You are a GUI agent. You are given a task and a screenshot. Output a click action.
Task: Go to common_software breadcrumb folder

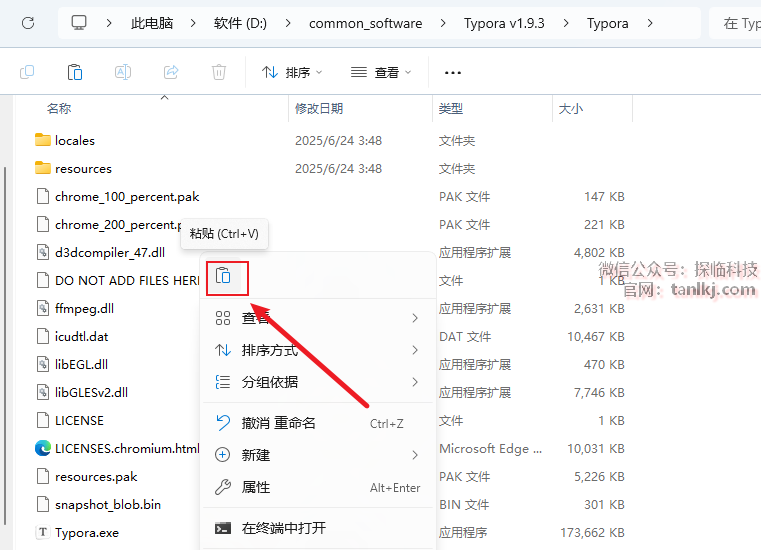click(x=365, y=23)
